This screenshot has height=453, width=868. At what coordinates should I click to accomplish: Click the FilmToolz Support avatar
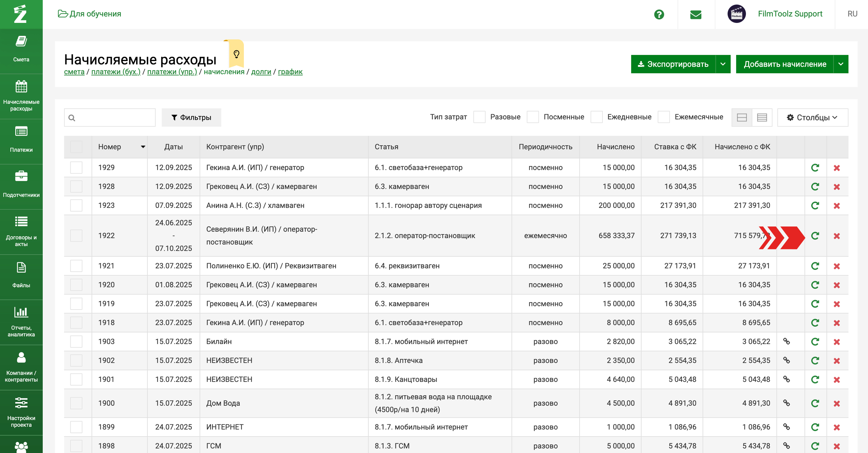pyautogui.click(x=736, y=14)
